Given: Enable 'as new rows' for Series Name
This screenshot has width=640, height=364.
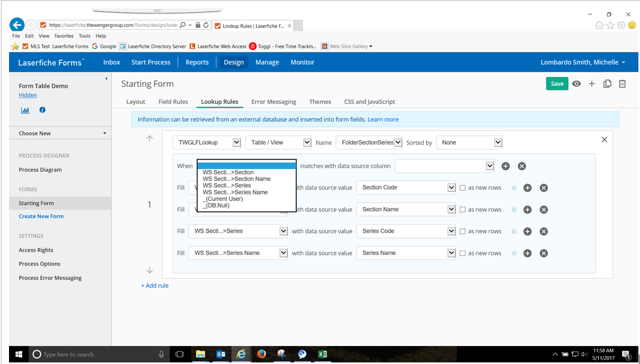Looking at the screenshot, I should [463, 253].
